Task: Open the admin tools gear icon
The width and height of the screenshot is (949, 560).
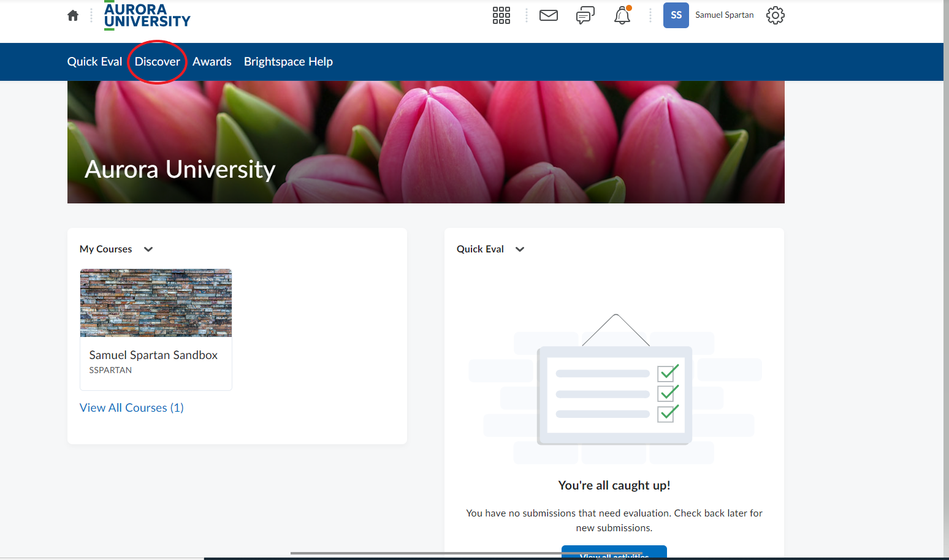Action: (776, 15)
